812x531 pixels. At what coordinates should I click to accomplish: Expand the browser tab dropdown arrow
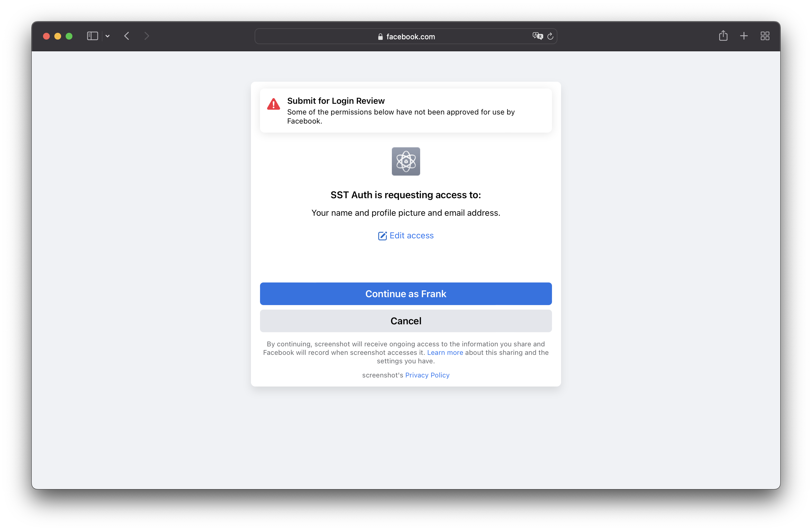(107, 36)
